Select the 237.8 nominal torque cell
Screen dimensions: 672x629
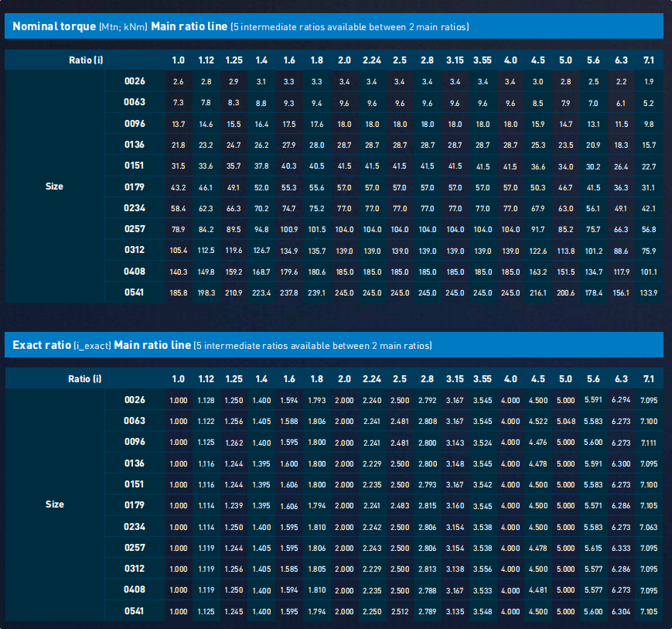pos(289,292)
